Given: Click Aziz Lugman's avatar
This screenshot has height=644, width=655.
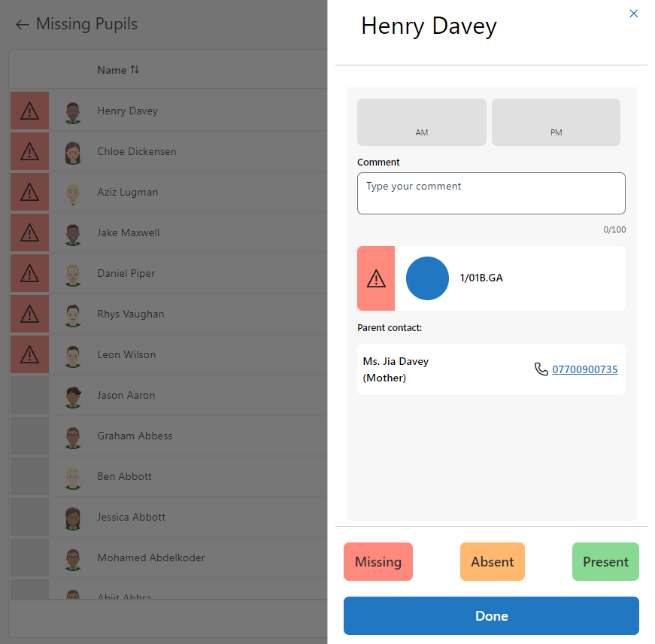Looking at the screenshot, I should click(72, 193).
